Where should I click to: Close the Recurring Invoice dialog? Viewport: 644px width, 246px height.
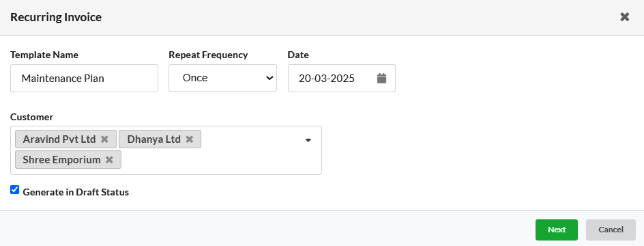(x=624, y=17)
